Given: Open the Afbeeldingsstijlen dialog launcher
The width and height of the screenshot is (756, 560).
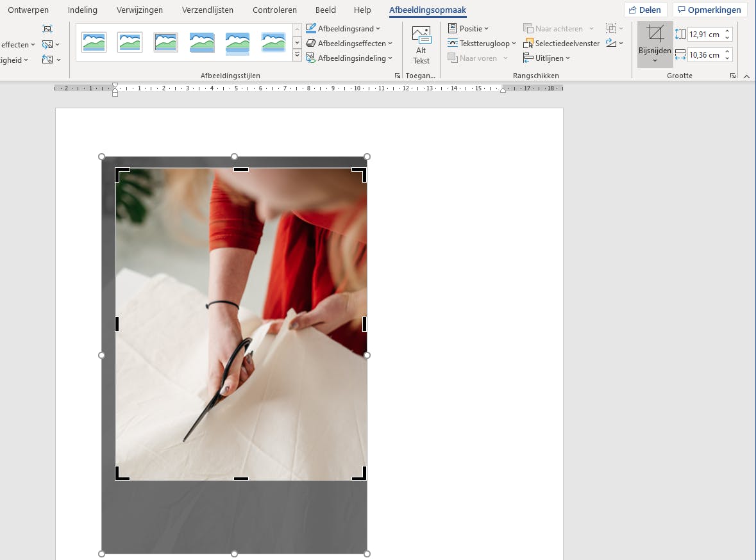Looking at the screenshot, I should coord(398,76).
